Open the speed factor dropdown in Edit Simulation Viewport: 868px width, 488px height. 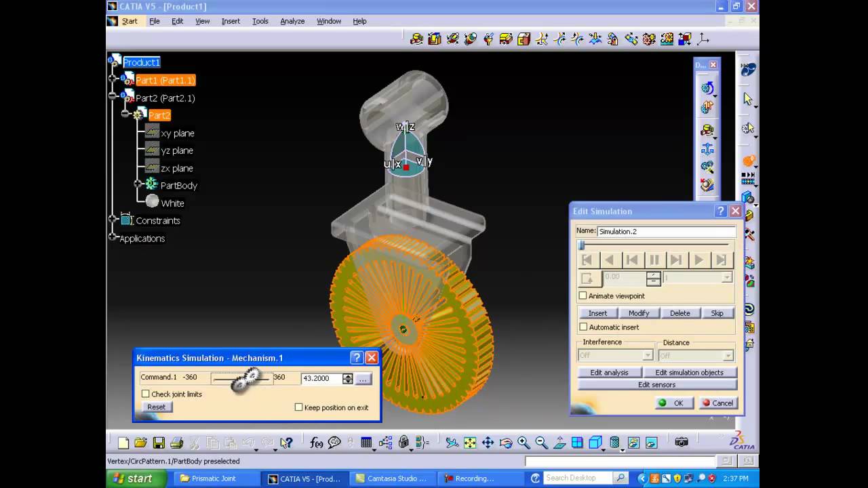[x=726, y=277]
